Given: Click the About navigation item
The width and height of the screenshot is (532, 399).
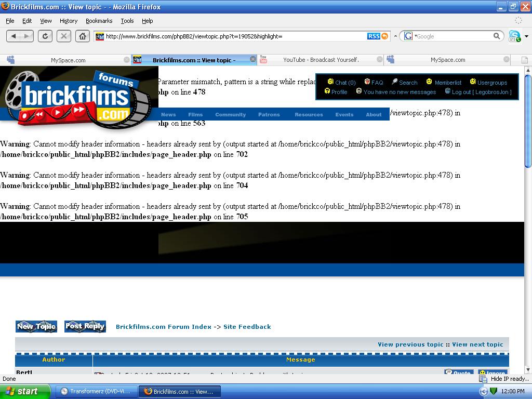Looking at the screenshot, I should click(374, 114).
